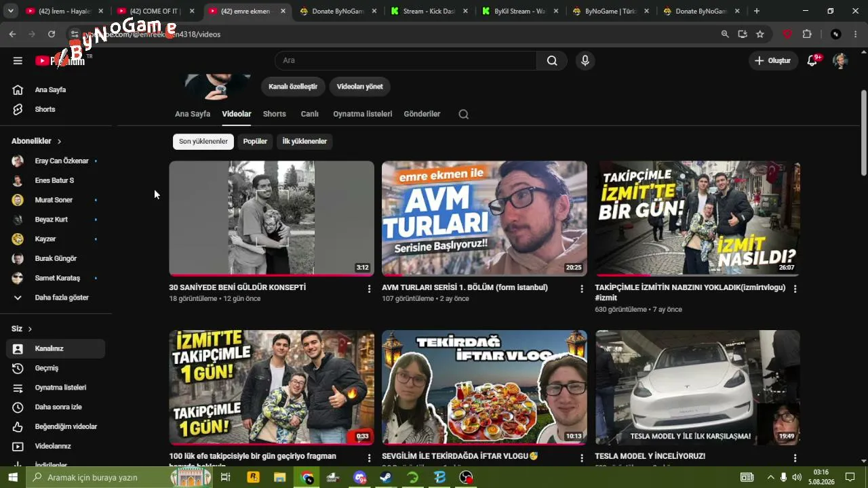Open the TEKİRDAĞ İFTAR VLOG thumbnail
Viewport: 868px width, 488px height.
(484, 388)
